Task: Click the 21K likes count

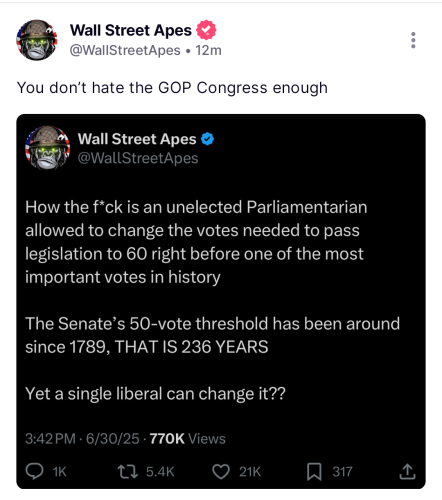Action: [x=250, y=472]
